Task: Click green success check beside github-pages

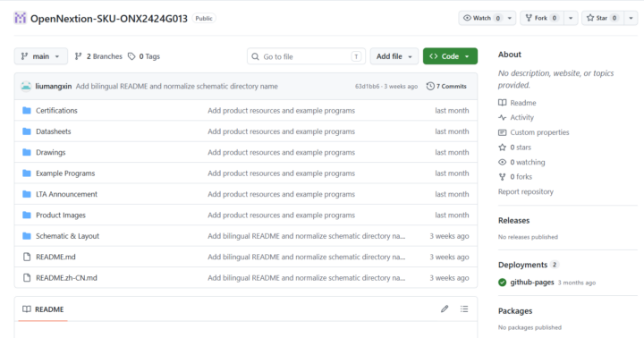Action: [x=503, y=283]
